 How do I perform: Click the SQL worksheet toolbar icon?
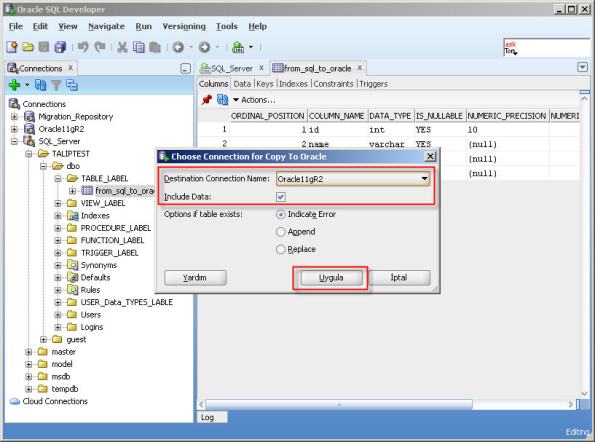pyautogui.click(x=238, y=47)
